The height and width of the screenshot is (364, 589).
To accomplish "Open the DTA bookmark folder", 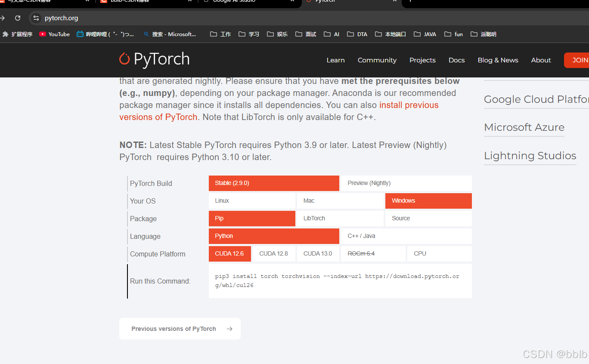I will [x=357, y=34].
